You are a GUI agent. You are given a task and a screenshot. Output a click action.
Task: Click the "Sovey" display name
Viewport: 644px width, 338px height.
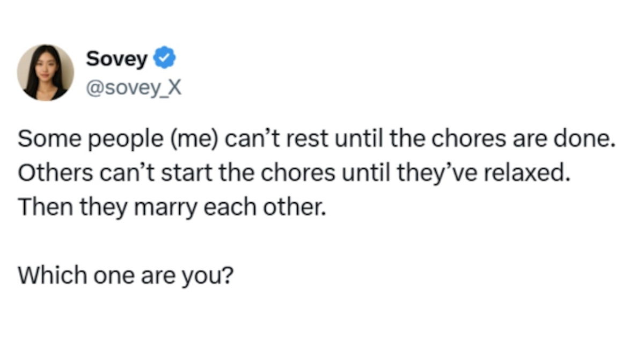click(x=116, y=59)
